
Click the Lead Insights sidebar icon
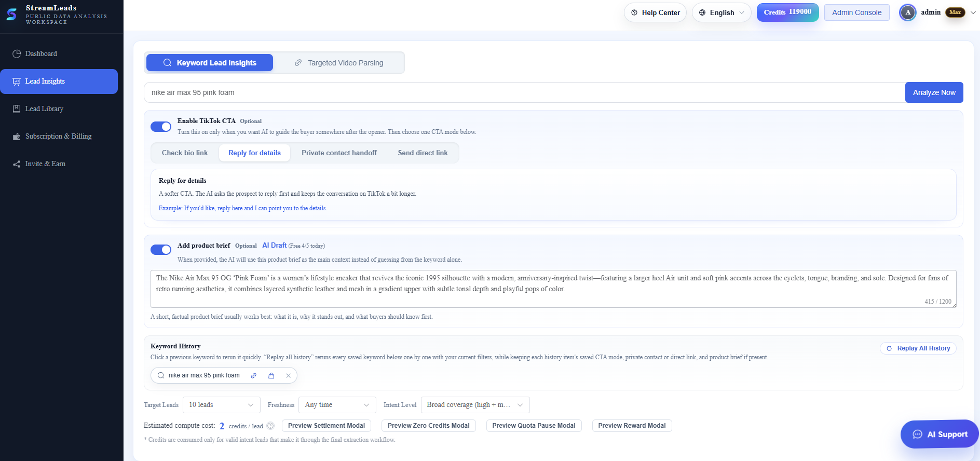click(17, 82)
